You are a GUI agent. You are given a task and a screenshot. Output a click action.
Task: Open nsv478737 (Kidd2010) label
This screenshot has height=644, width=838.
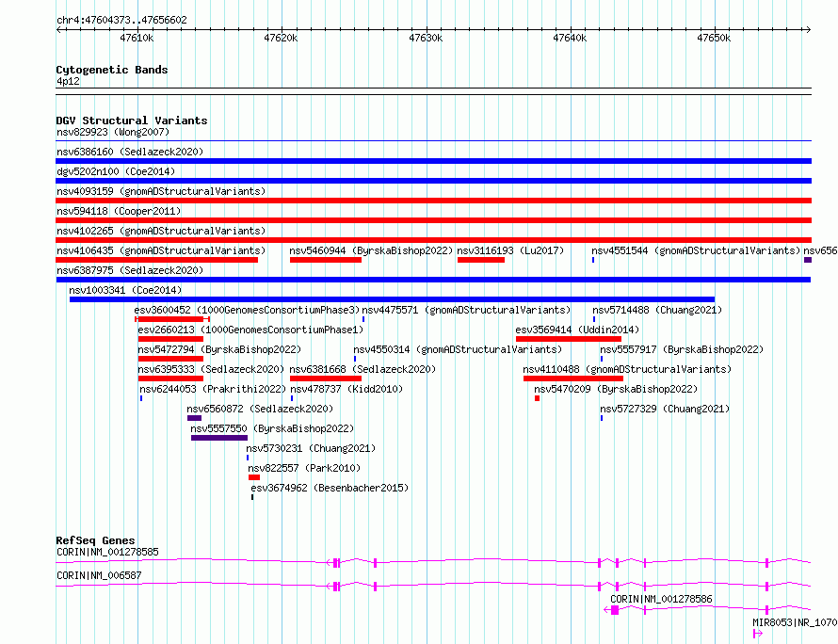click(346, 389)
